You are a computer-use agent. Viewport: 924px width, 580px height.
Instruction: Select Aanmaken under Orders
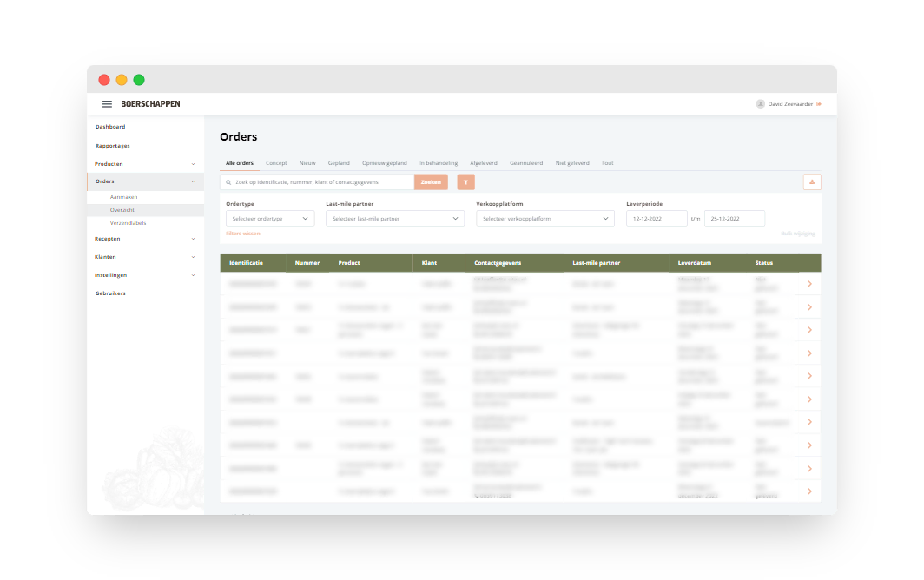(x=123, y=197)
